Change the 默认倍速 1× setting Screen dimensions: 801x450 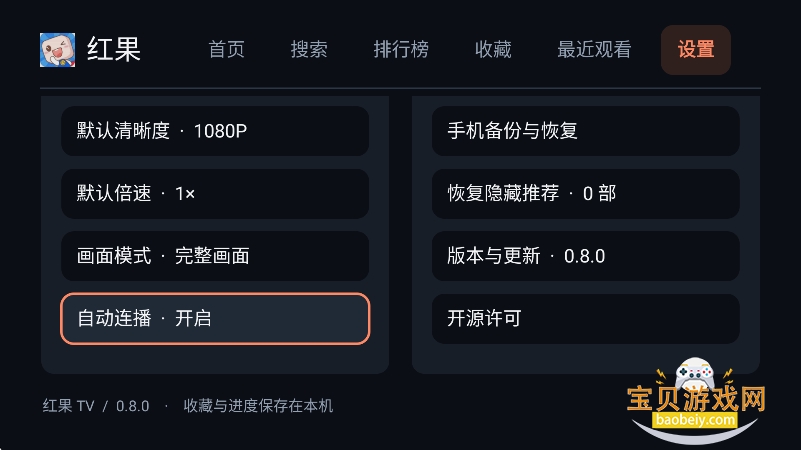tap(215, 194)
